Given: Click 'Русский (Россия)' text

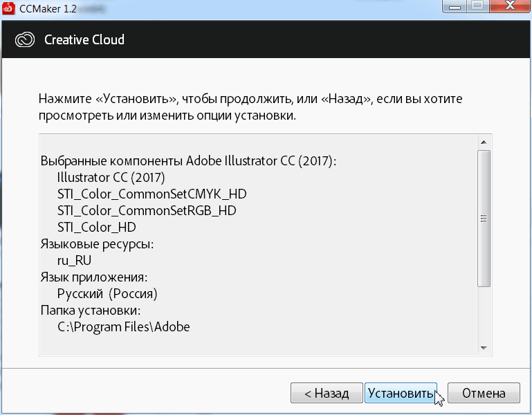Looking at the screenshot, I should point(107,293).
